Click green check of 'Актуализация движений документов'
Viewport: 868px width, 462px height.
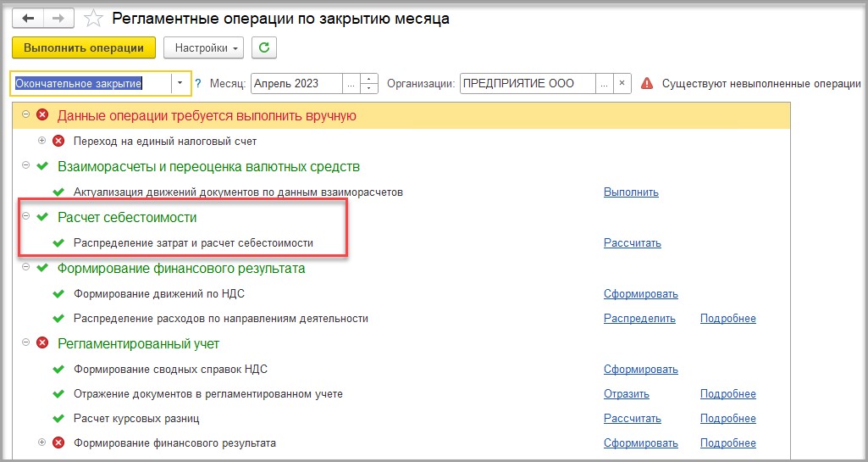[x=58, y=192]
